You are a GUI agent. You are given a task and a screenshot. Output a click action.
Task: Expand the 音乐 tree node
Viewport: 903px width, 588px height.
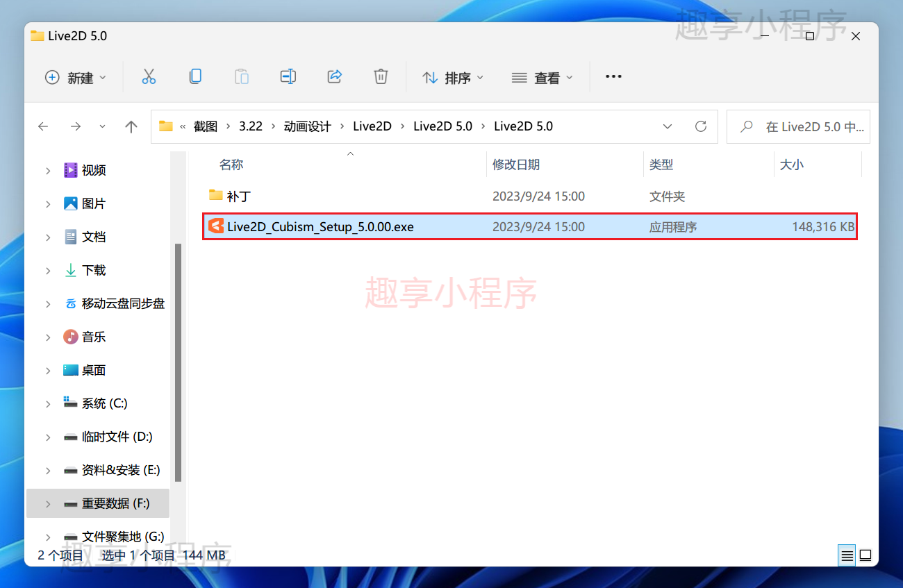pos(48,337)
